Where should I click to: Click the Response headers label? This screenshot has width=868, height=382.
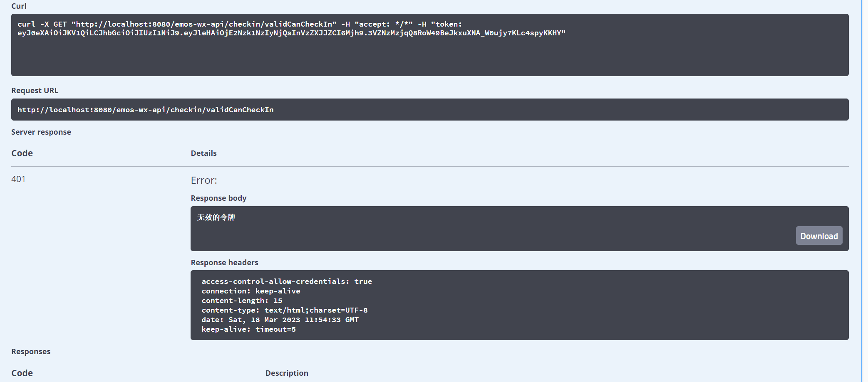point(224,263)
